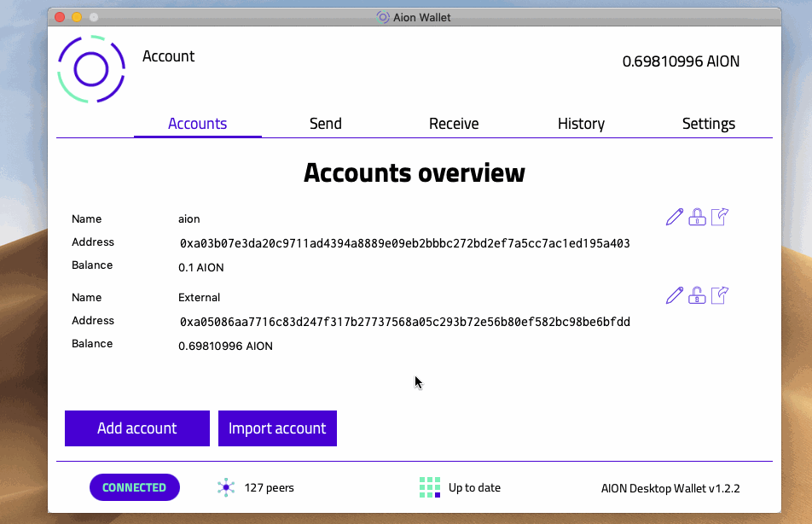
Task: Export the aion account
Action: [x=720, y=217]
